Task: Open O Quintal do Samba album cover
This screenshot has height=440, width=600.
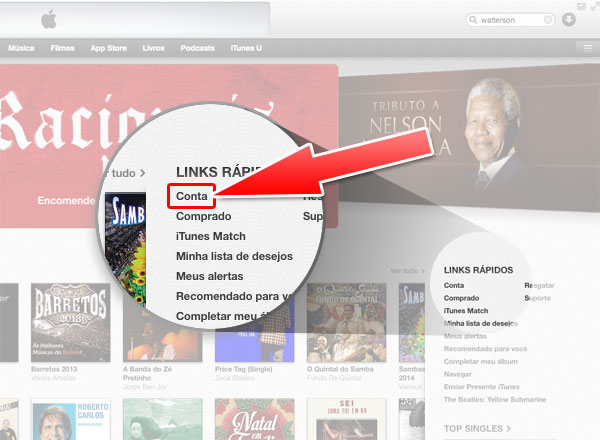Action: (346, 323)
